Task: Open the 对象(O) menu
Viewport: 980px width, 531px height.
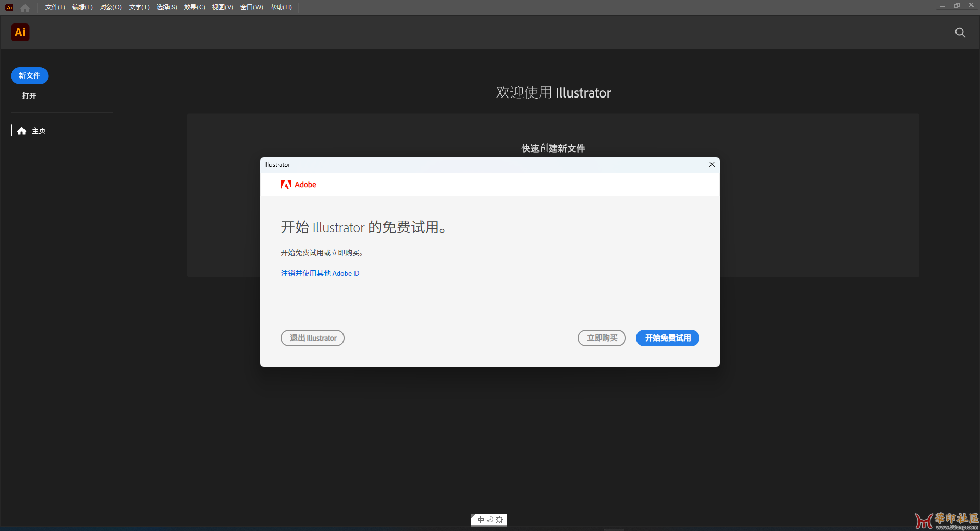Action: click(111, 7)
